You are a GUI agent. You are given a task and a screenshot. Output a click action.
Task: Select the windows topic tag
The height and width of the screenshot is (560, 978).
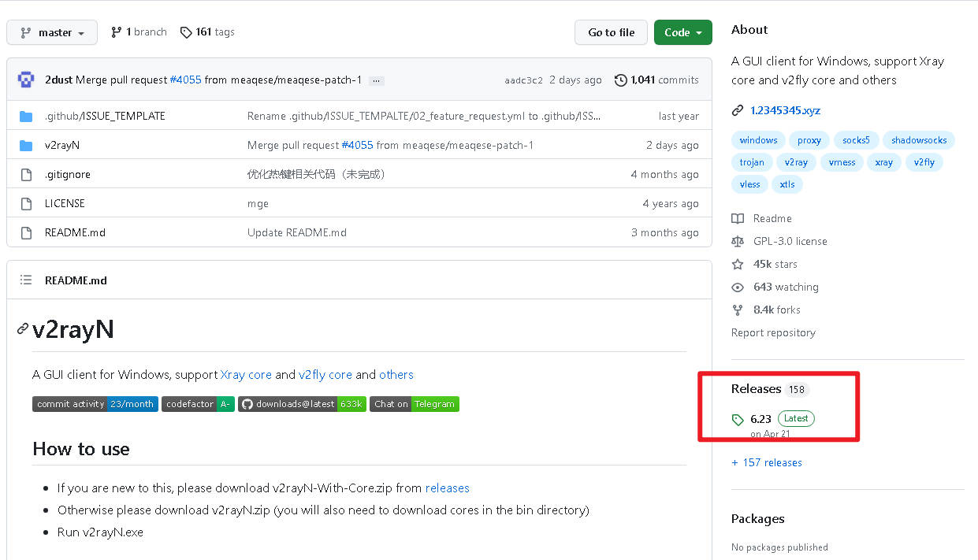(758, 140)
